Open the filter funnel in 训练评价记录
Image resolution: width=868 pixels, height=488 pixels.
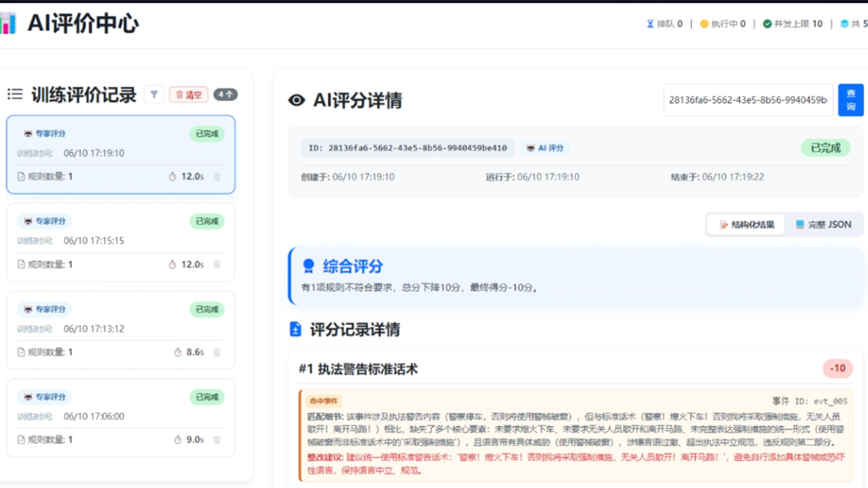point(154,95)
